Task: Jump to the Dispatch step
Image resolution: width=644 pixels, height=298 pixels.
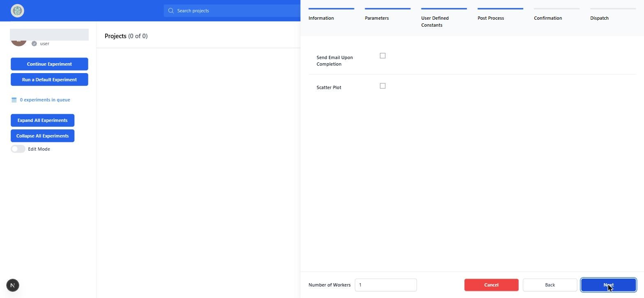Action: [x=613, y=15]
